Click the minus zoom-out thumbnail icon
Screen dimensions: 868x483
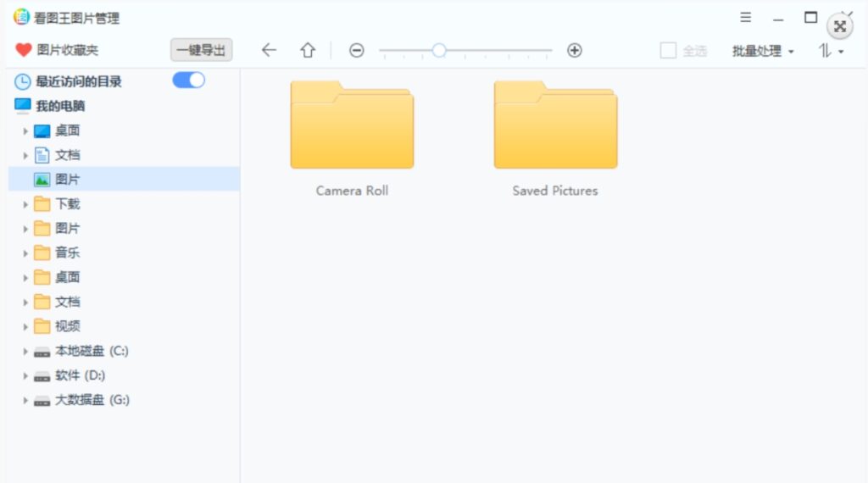(357, 51)
